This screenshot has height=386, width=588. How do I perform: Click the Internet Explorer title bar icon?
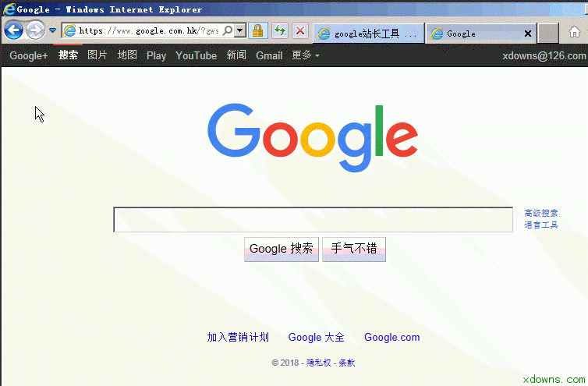9,9
